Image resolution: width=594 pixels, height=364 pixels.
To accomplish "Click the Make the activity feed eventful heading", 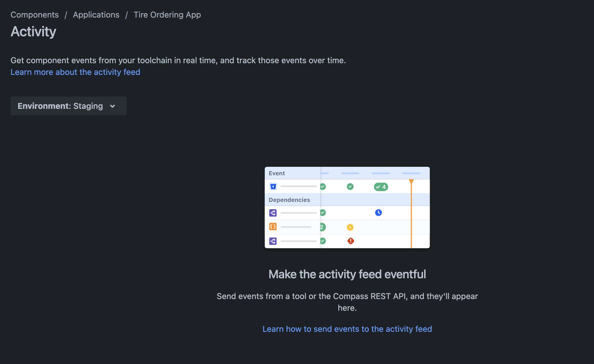I will [347, 274].
